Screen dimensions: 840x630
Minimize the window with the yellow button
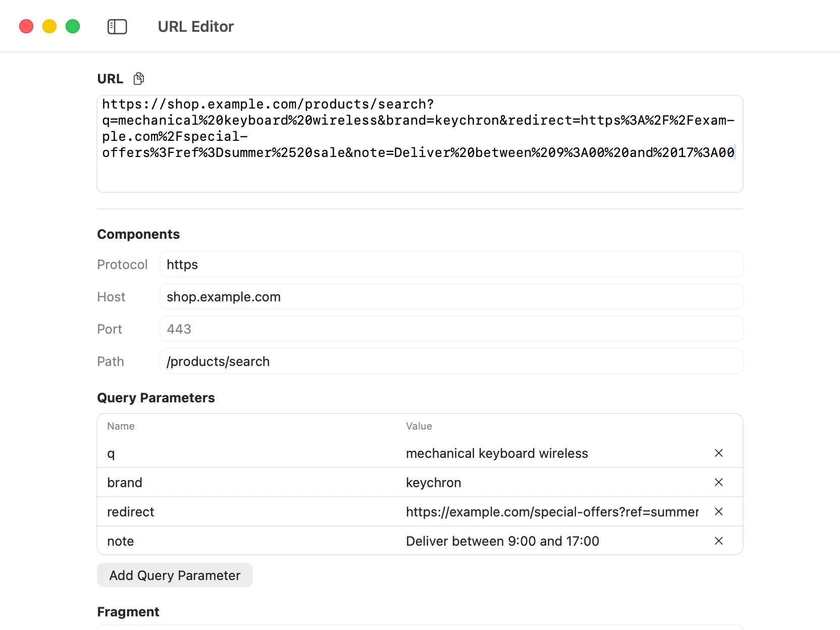[x=49, y=26]
